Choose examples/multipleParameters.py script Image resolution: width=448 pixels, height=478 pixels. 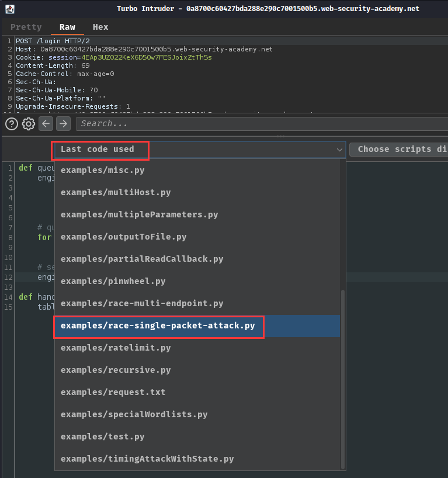tap(197, 214)
